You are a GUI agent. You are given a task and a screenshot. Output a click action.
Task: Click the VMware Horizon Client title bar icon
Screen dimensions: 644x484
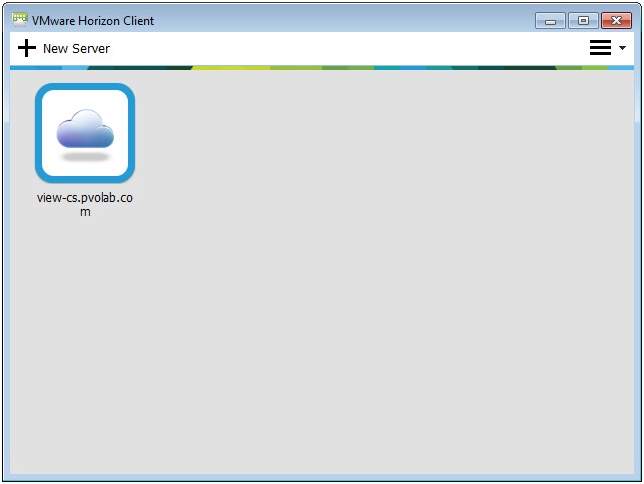coord(20,19)
